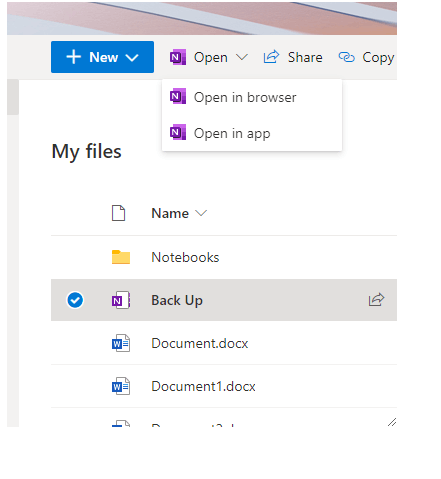Viewport: 441px width, 479px height.
Task: Open the New item dropdown button
Action: [102, 57]
